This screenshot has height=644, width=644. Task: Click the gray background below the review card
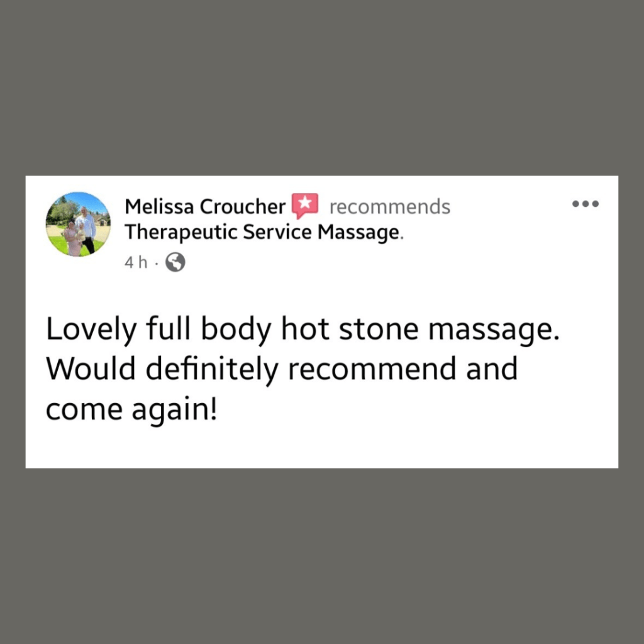(321, 556)
